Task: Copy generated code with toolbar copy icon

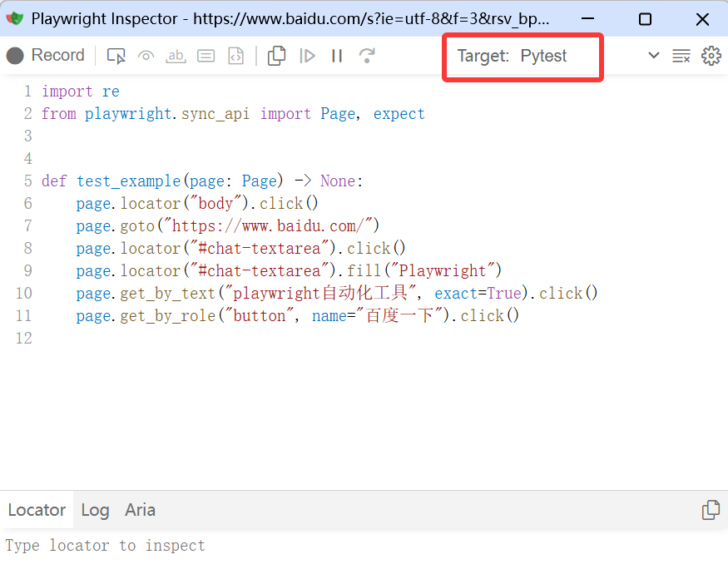Action: pos(277,57)
